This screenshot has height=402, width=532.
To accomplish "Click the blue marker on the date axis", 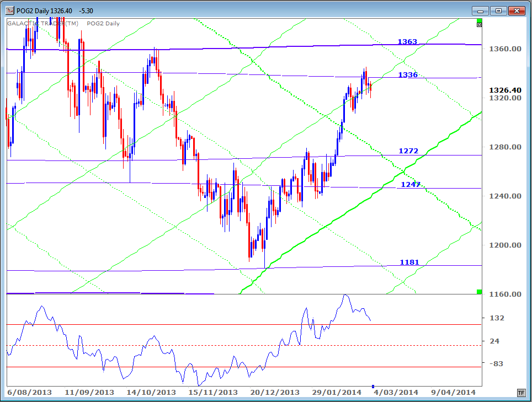I will coord(373,387).
